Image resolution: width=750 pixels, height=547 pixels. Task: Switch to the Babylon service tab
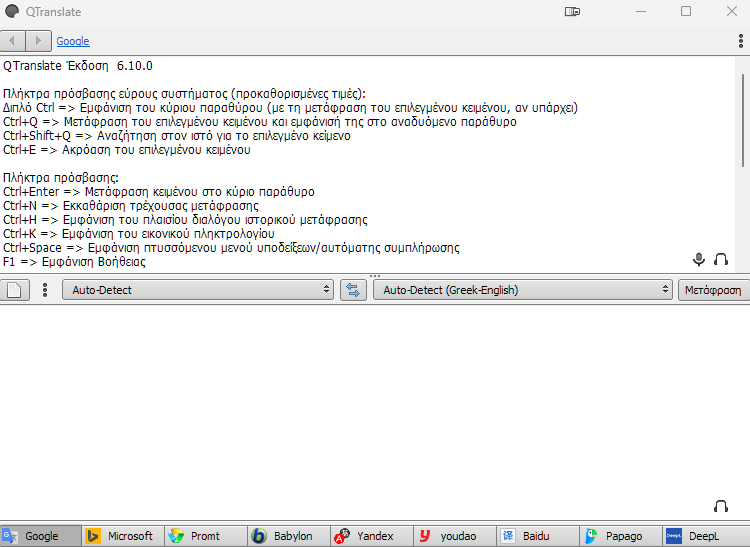(289, 536)
